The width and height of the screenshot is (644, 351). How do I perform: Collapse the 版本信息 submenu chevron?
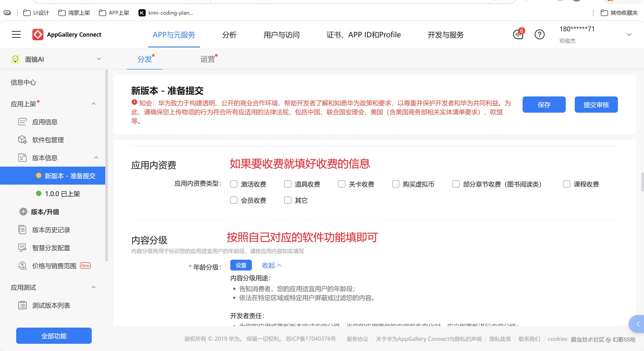(96, 158)
